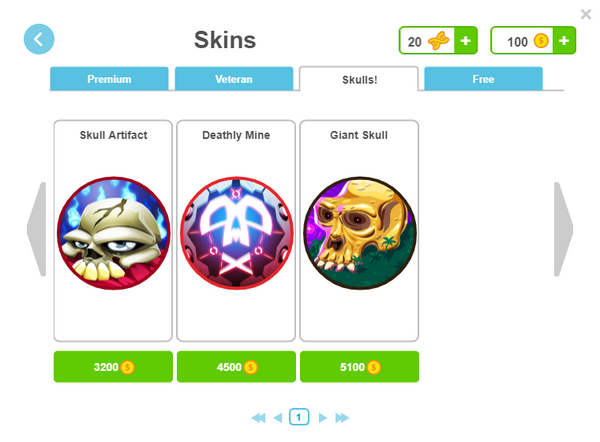Click the DNA currency icon
The height and width of the screenshot is (442, 600).
(x=438, y=41)
